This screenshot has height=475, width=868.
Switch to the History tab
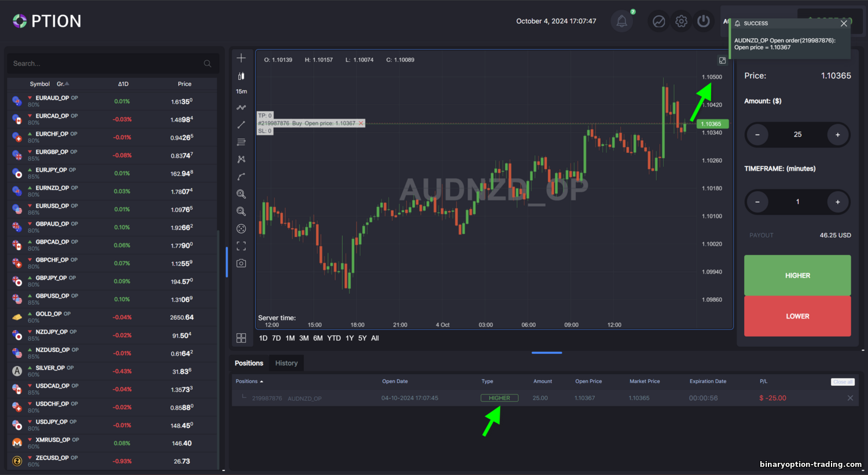286,363
